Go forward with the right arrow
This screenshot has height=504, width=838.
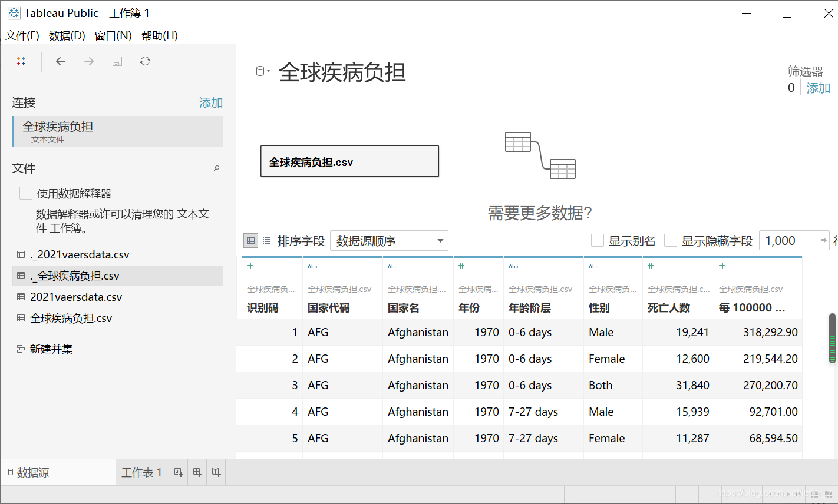(x=89, y=61)
